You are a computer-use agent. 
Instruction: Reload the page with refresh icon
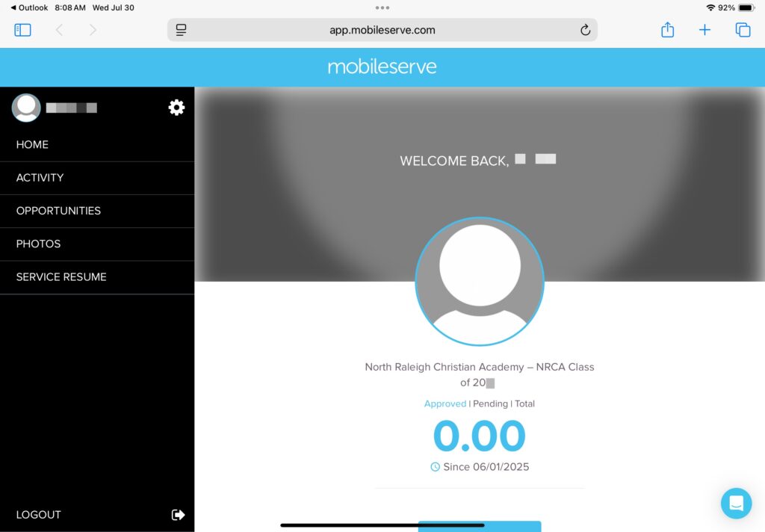(x=586, y=30)
